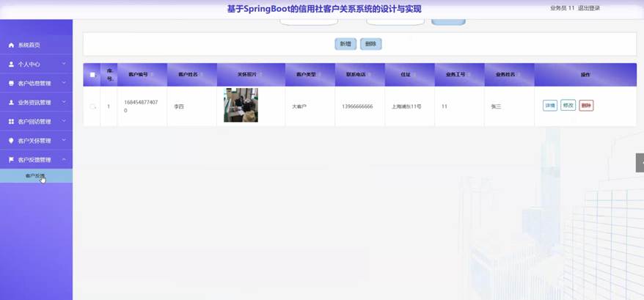Click the 序号 column header

[109, 75]
